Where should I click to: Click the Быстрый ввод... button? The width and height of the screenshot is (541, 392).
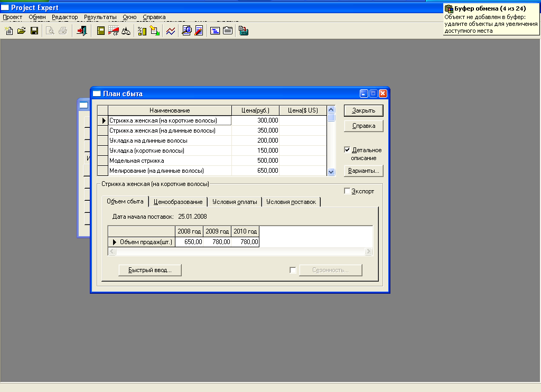click(x=150, y=270)
